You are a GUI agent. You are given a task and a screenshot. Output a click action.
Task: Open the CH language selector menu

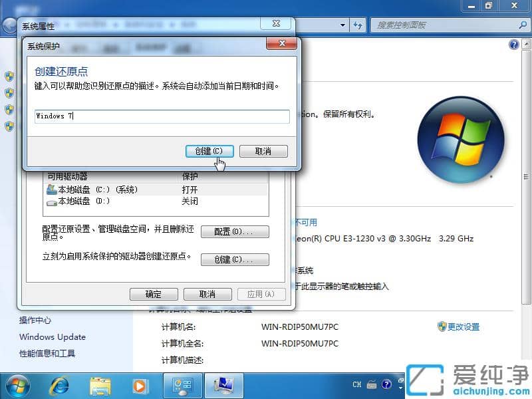tap(356, 384)
